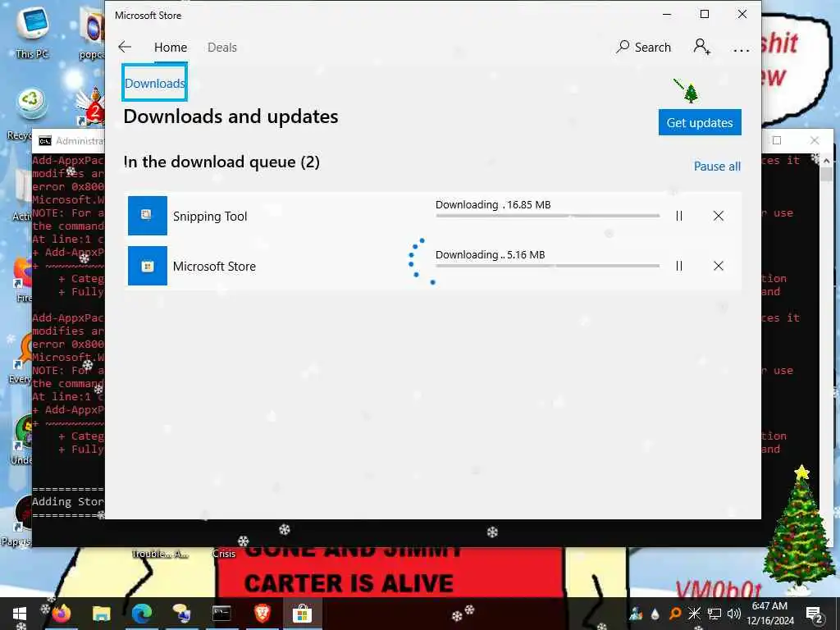Select the Snipping Tool app name
This screenshot has height=630, width=840.
(x=210, y=217)
